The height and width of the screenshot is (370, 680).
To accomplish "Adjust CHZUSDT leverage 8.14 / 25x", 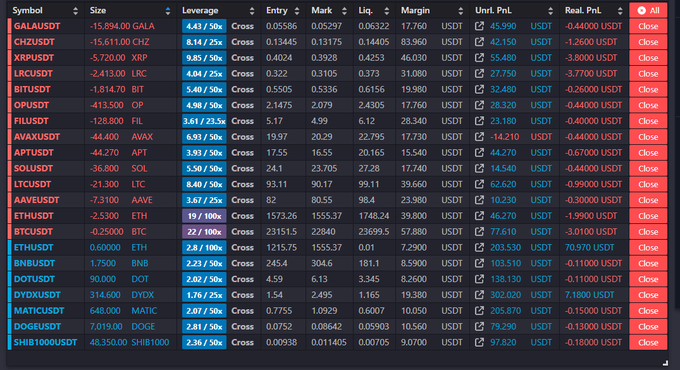I will [204, 42].
